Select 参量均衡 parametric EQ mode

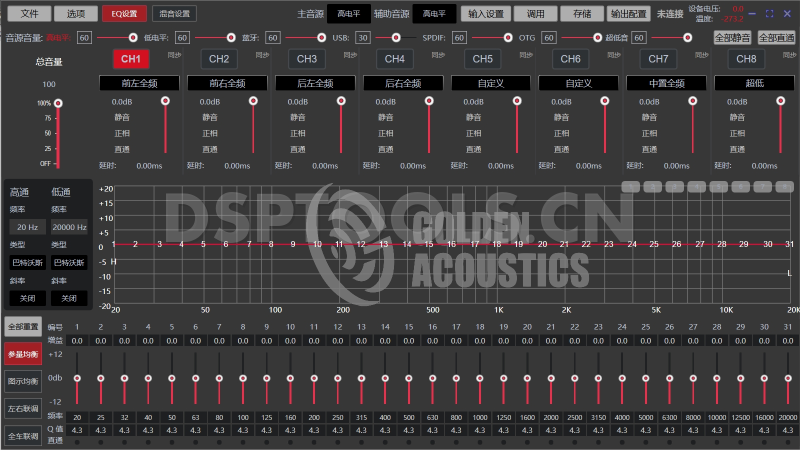coord(23,354)
